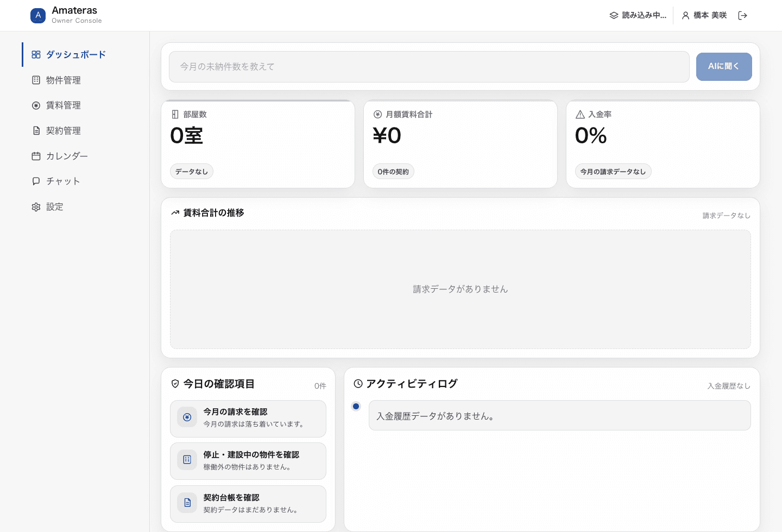Click the ダッシュボード grid icon
782x532 pixels.
coord(36,55)
